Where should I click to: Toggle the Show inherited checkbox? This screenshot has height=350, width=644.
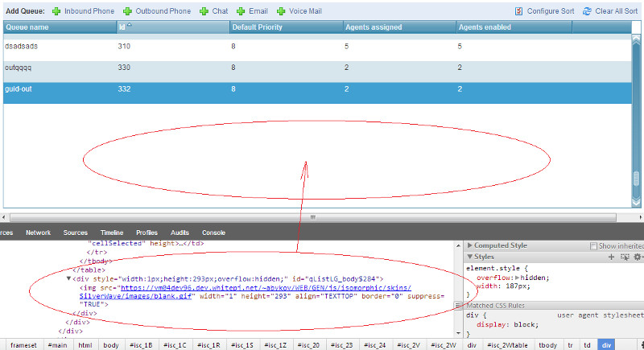(594, 245)
